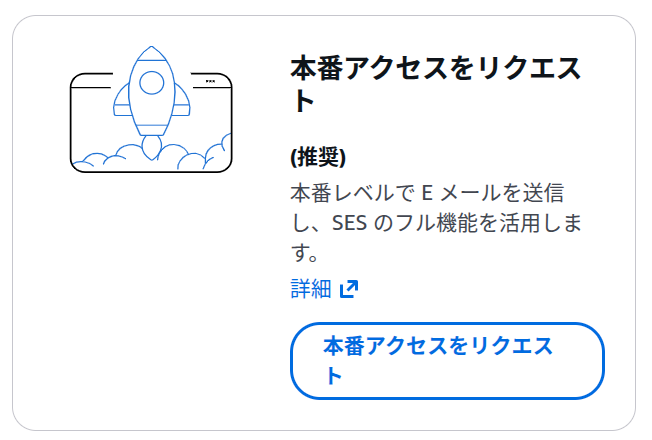The width and height of the screenshot is (652, 440).
Task: Click the rocket launch illustration
Action: click(151, 106)
